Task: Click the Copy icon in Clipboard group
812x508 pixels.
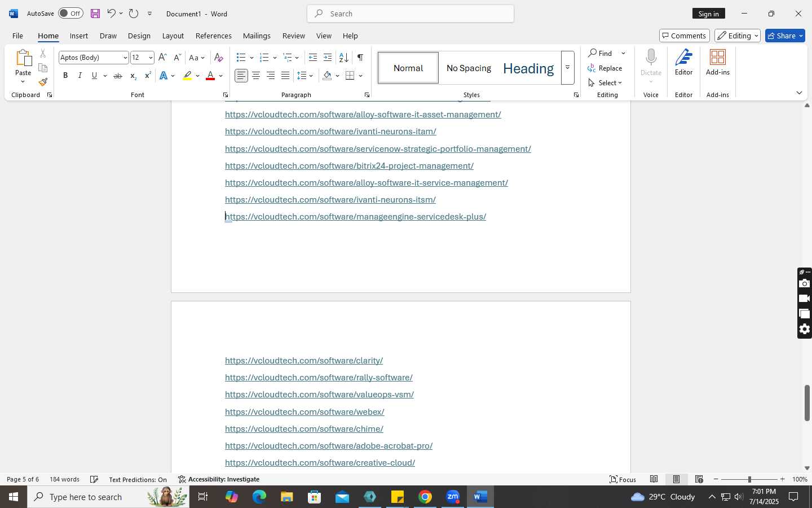Action: (x=43, y=68)
